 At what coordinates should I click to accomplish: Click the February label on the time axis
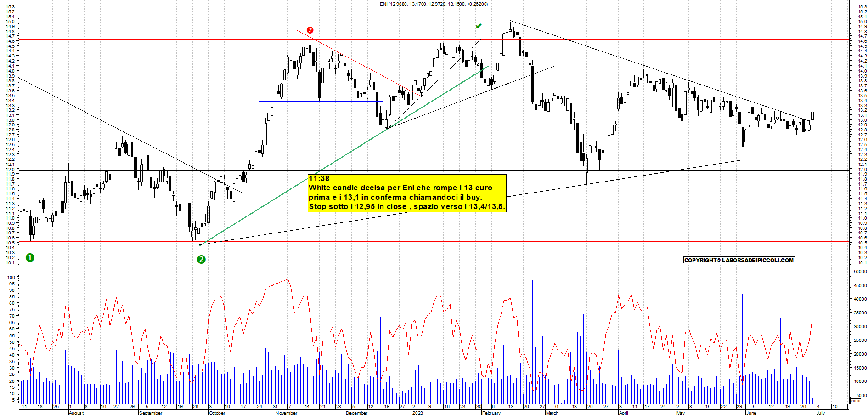pos(491,413)
